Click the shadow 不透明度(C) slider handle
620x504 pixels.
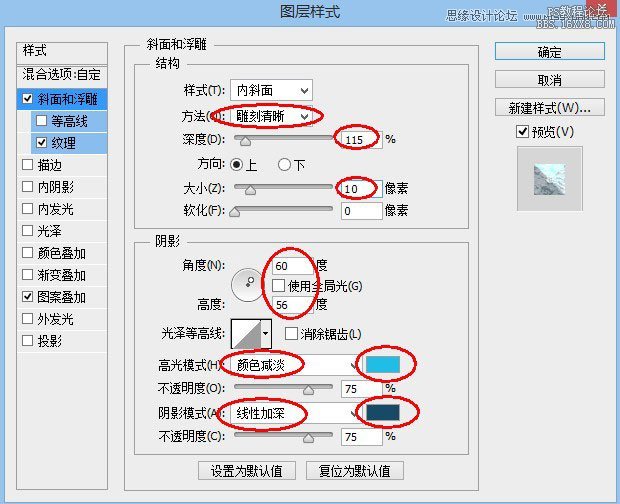point(308,438)
